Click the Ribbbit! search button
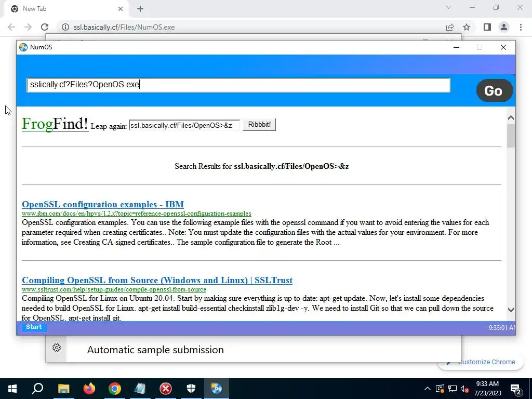This screenshot has width=532, height=399. pyautogui.click(x=259, y=125)
